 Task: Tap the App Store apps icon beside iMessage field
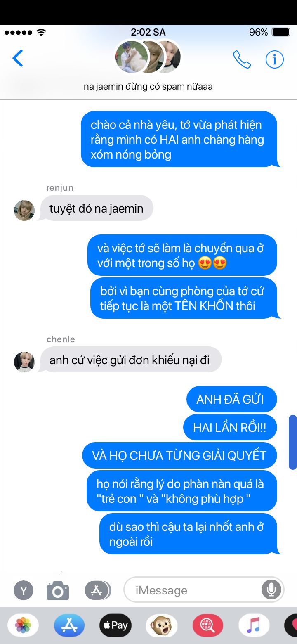98,590
